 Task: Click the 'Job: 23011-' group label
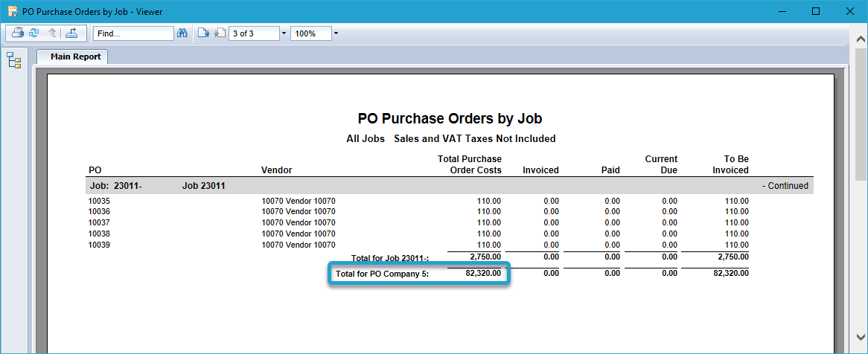click(115, 186)
